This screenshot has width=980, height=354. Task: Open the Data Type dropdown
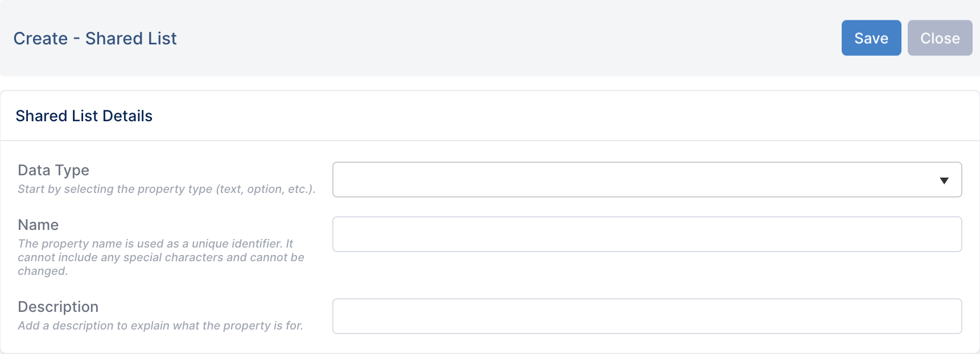pyautogui.click(x=647, y=180)
